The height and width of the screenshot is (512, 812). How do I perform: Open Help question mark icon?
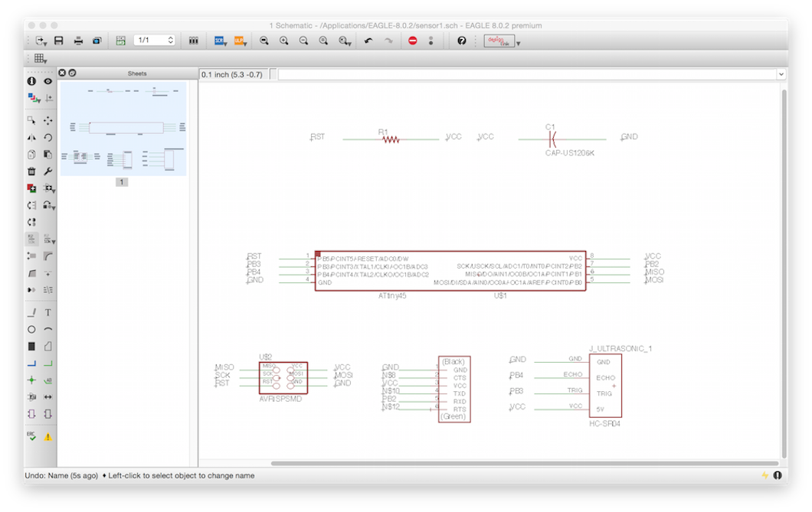click(x=461, y=41)
